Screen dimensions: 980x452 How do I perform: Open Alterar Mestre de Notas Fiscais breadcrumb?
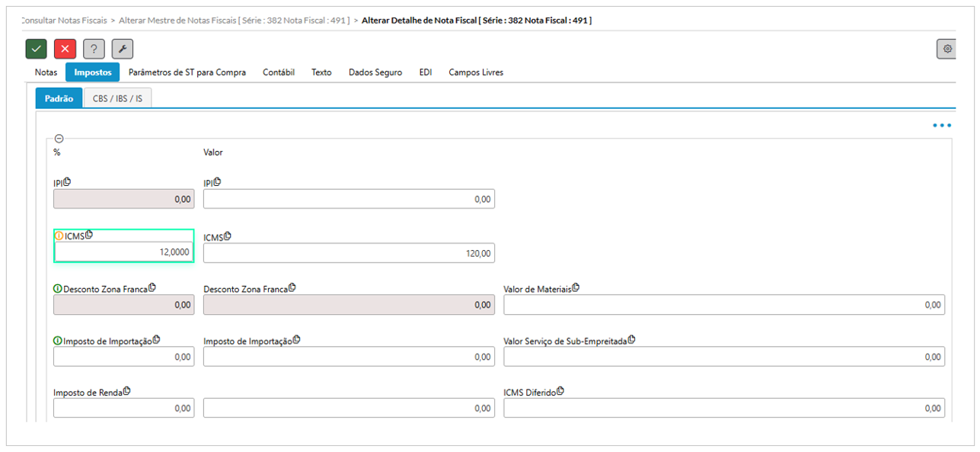235,21
